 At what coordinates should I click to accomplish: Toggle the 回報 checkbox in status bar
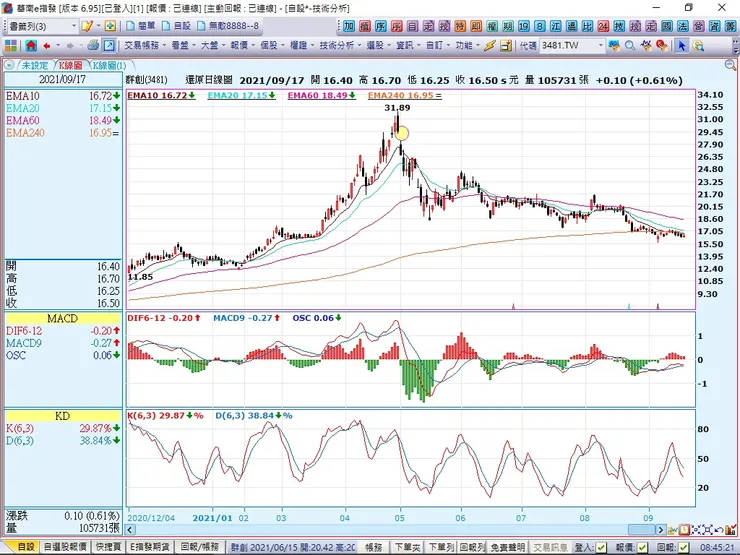(683, 547)
